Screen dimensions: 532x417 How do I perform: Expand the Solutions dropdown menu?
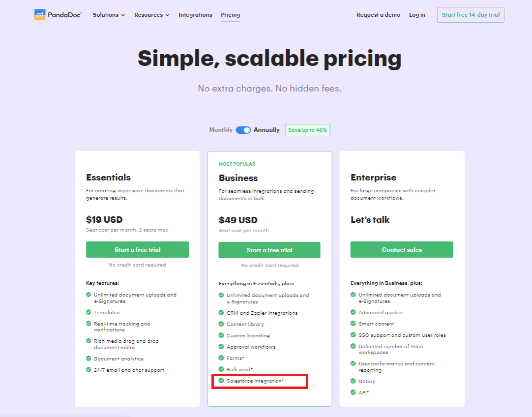tap(109, 15)
